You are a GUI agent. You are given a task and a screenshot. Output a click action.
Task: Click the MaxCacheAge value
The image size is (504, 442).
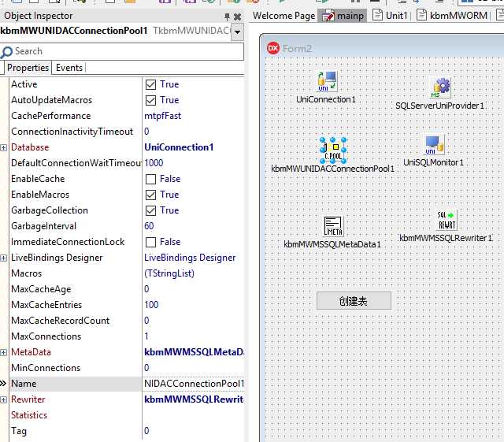(146, 289)
